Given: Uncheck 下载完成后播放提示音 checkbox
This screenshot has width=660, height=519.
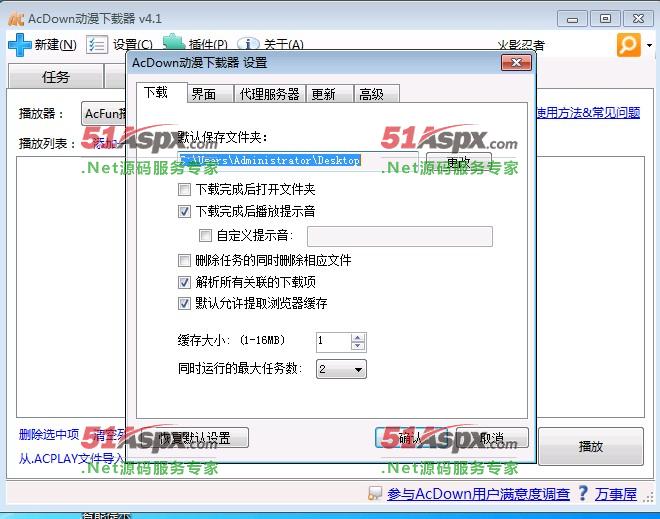Looking at the screenshot, I should click(184, 211).
